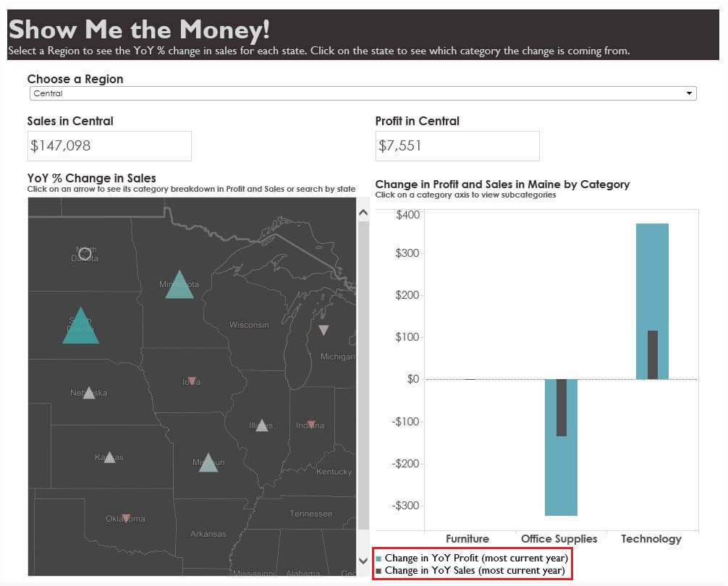The width and height of the screenshot is (728, 586).
Task: Open the Choose a Region dropdown
Action: coord(363,93)
